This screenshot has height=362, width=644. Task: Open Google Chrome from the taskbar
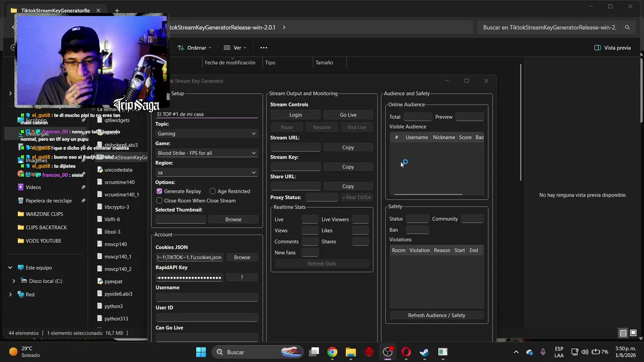click(x=332, y=352)
